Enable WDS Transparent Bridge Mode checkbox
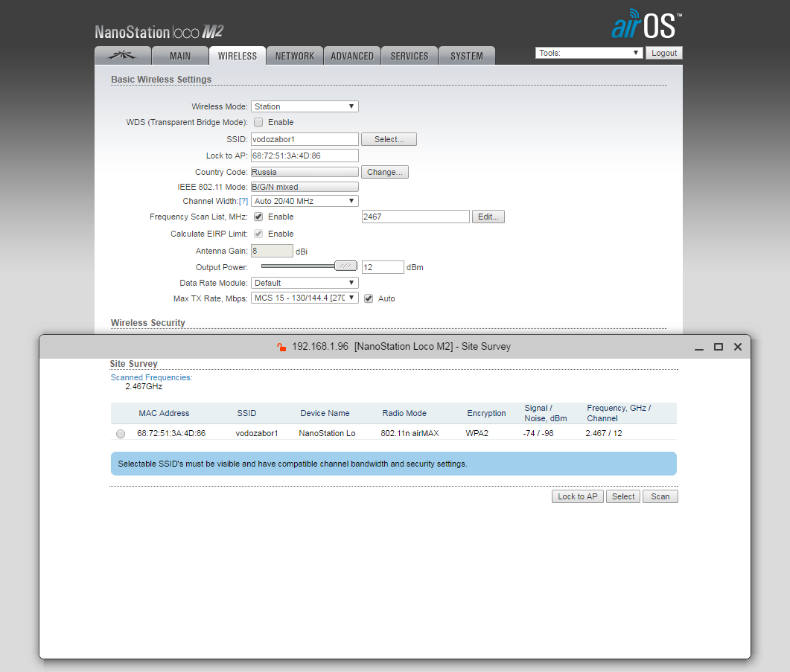 tap(258, 122)
